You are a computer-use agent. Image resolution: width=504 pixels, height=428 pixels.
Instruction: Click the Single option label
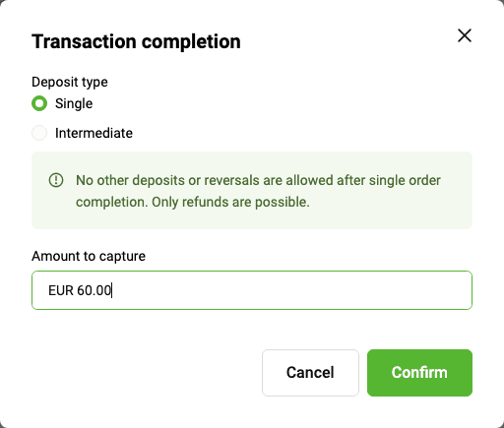tap(74, 103)
